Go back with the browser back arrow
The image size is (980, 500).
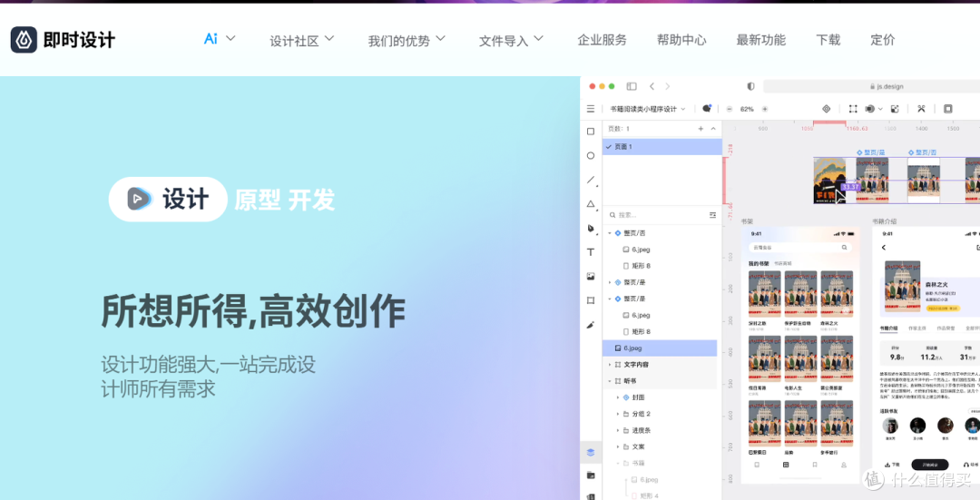652,86
